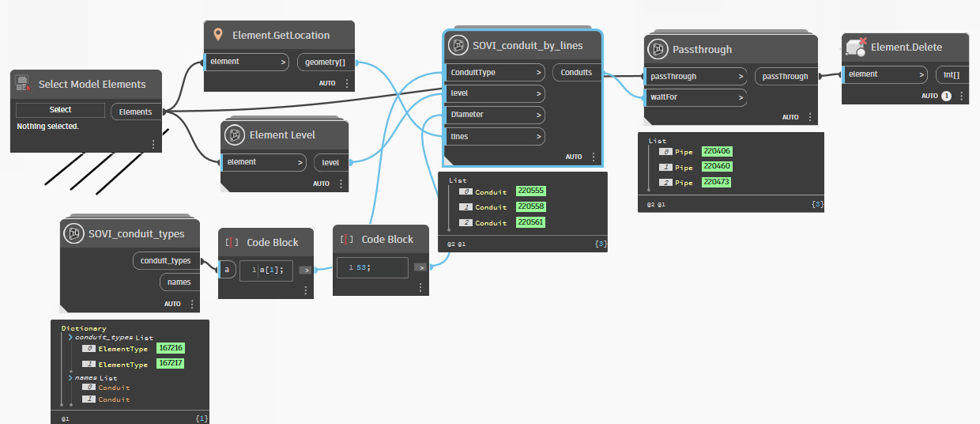Click Passthrough's passThrough output port
This screenshot has height=424, width=980.
coord(786,76)
